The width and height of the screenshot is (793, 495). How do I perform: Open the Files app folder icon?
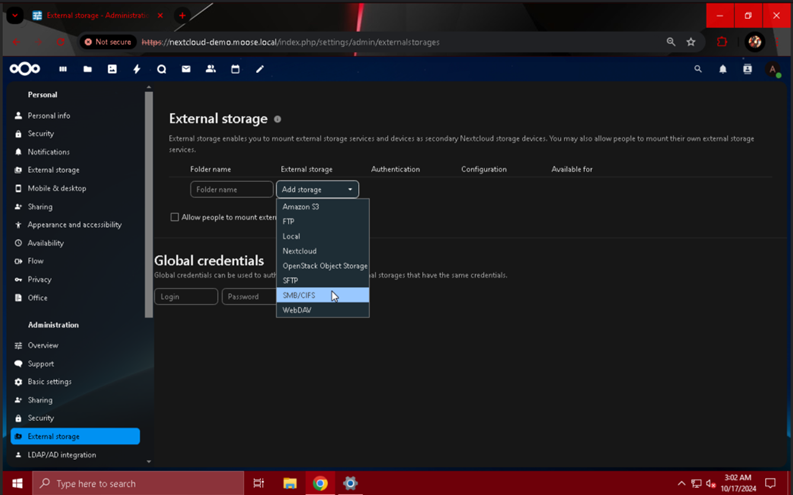click(x=87, y=69)
